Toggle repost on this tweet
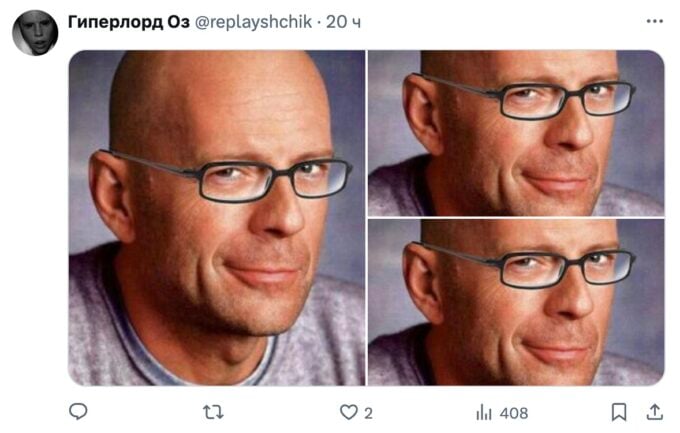 (x=213, y=412)
